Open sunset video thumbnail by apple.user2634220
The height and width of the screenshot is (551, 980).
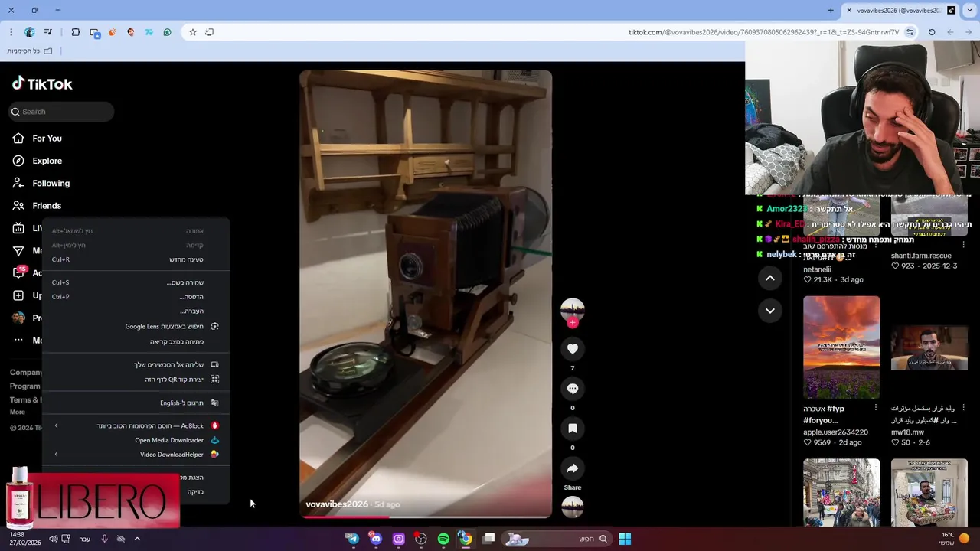click(841, 347)
